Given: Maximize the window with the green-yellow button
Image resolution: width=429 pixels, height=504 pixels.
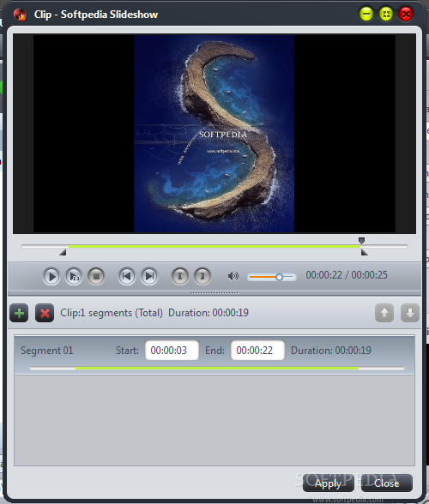Looking at the screenshot, I should [386, 14].
